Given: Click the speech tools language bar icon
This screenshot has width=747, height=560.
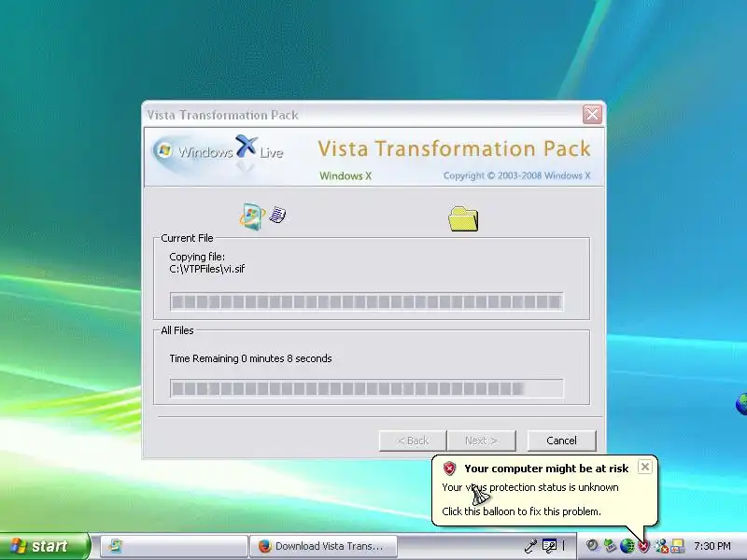Looking at the screenshot, I should point(549,545).
